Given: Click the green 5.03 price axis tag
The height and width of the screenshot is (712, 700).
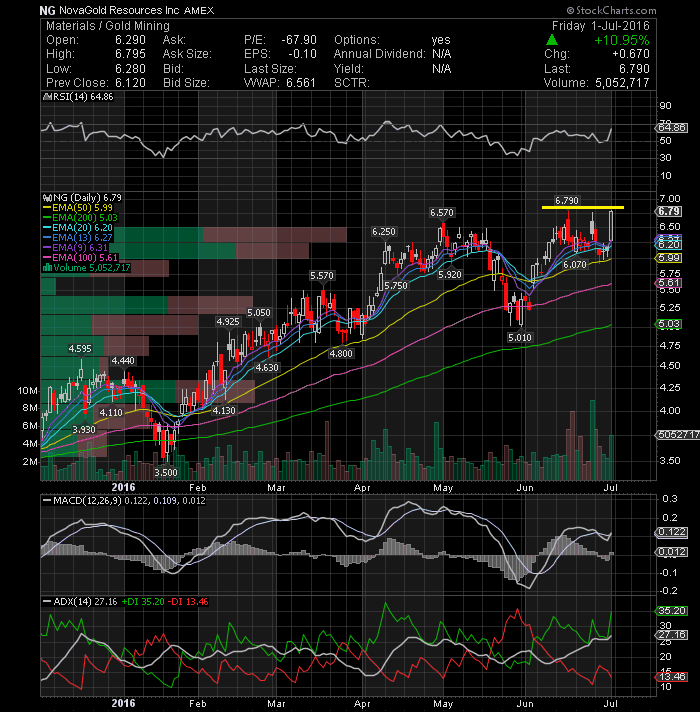Looking at the screenshot, I should 669,324.
